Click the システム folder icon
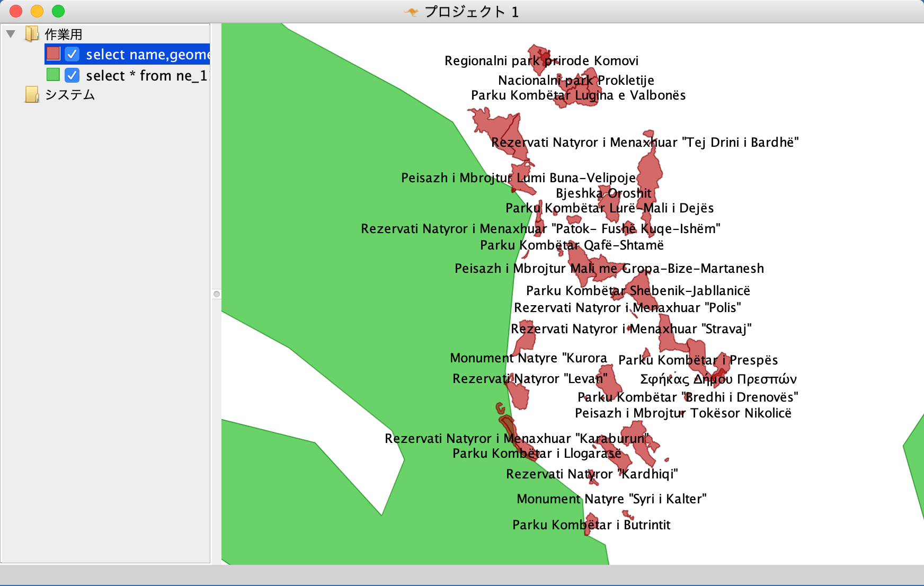The width and height of the screenshot is (924, 586). click(32, 94)
